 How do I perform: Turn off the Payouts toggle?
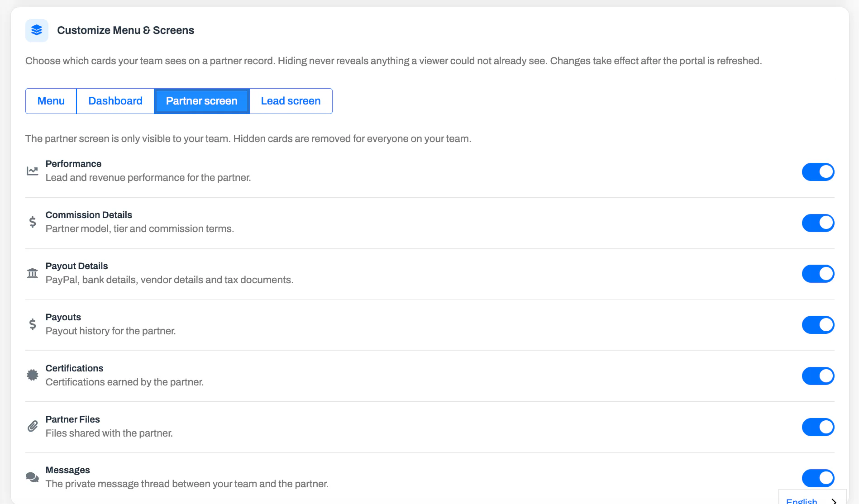(x=818, y=325)
